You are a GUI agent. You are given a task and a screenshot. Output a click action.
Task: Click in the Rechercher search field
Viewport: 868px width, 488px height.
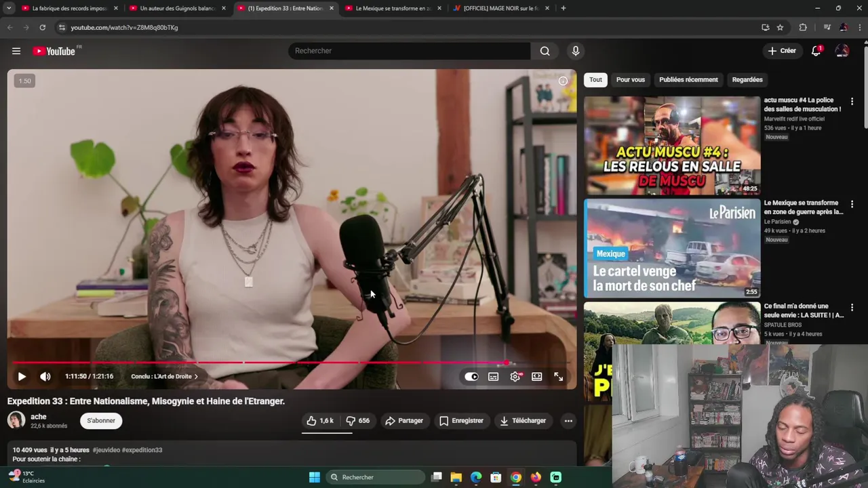point(410,51)
